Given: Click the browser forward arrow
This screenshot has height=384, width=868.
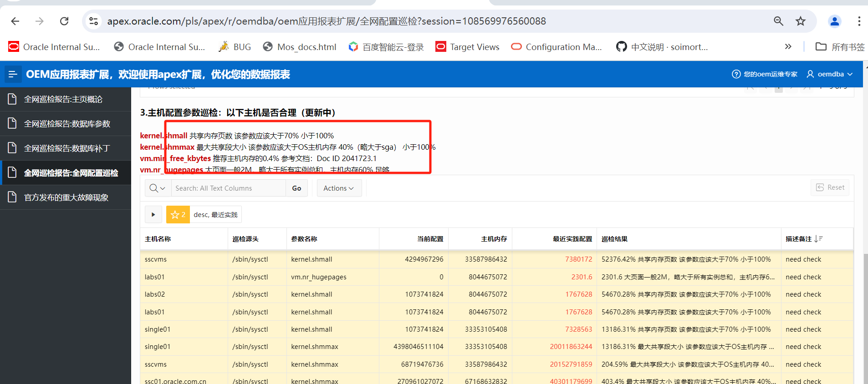Looking at the screenshot, I should [40, 21].
